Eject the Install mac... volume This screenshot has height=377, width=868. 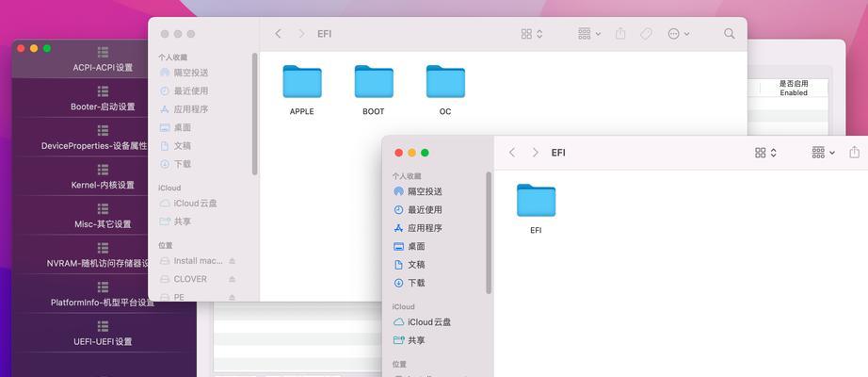click(x=233, y=260)
